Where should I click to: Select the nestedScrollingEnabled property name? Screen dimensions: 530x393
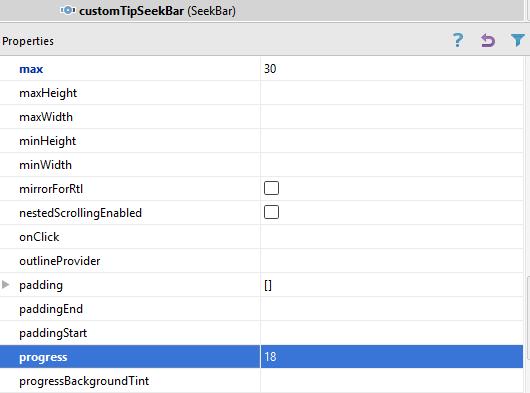80,213
